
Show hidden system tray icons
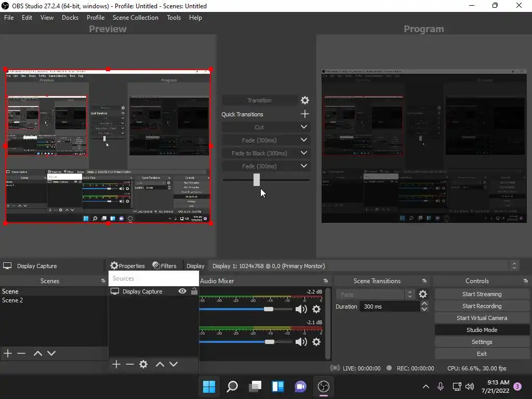pos(426,387)
